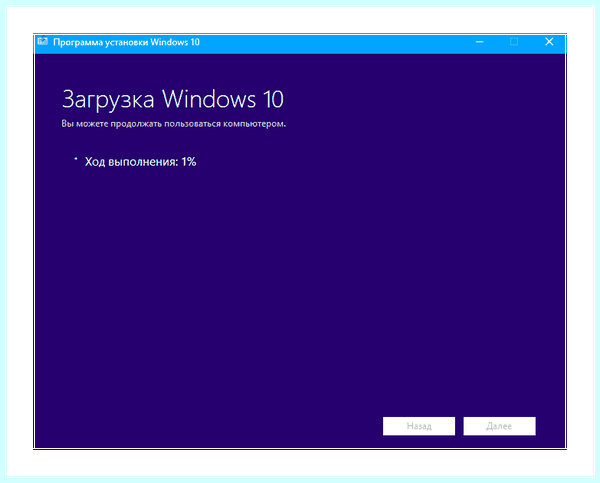Click the 'Ход выполнения: 1%' progress text

140,162
